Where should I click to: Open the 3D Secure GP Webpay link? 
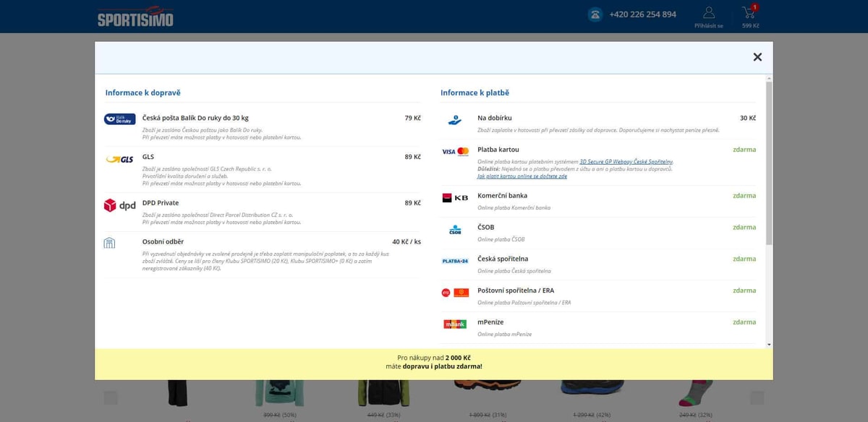626,161
